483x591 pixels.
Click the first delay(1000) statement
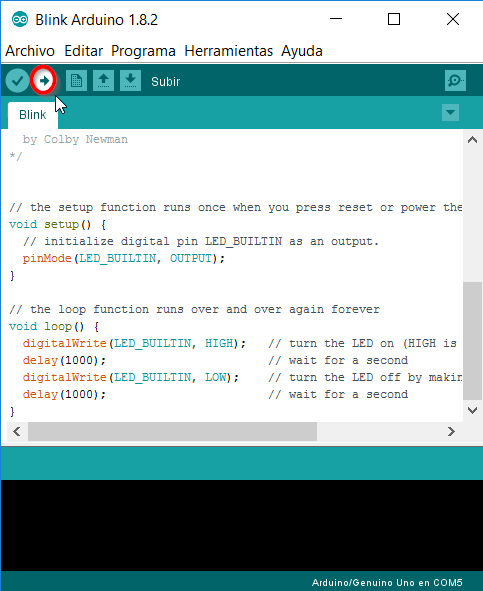64,360
